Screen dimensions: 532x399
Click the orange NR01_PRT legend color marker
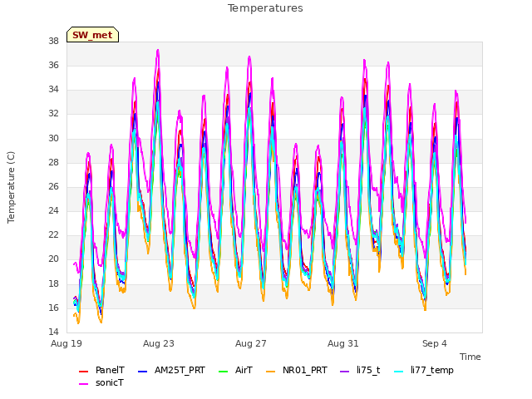tap(271, 372)
